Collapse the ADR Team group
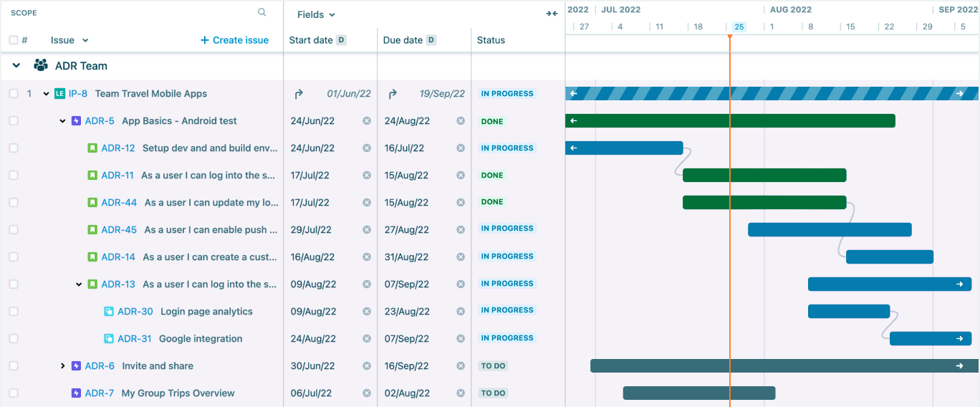980x407 pixels. 16,65
